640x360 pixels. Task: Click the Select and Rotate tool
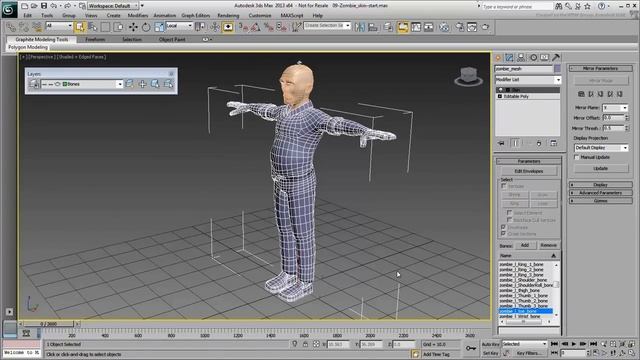coord(146,27)
